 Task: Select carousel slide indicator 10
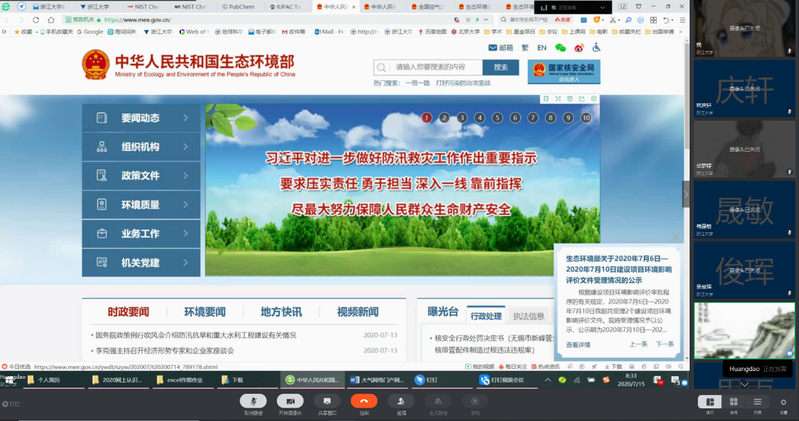[586, 118]
